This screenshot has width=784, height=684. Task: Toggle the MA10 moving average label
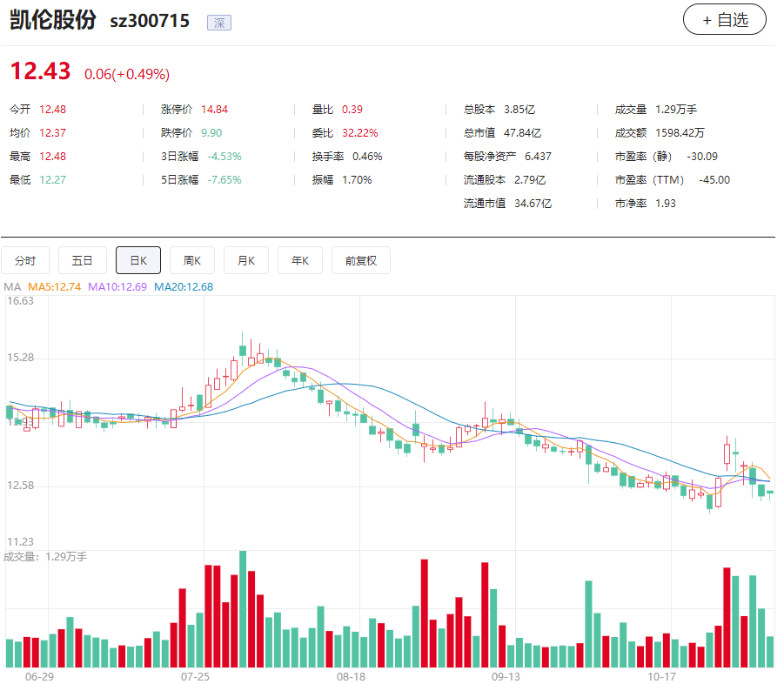click(117, 286)
